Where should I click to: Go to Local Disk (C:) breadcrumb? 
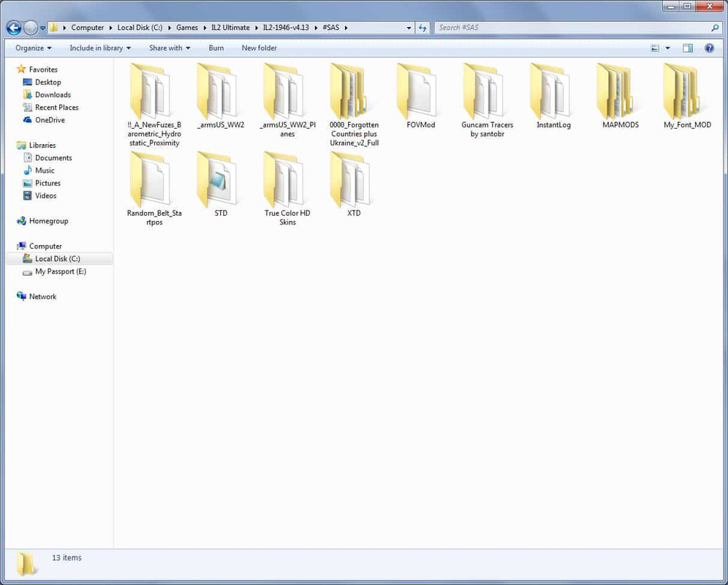click(x=140, y=28)
